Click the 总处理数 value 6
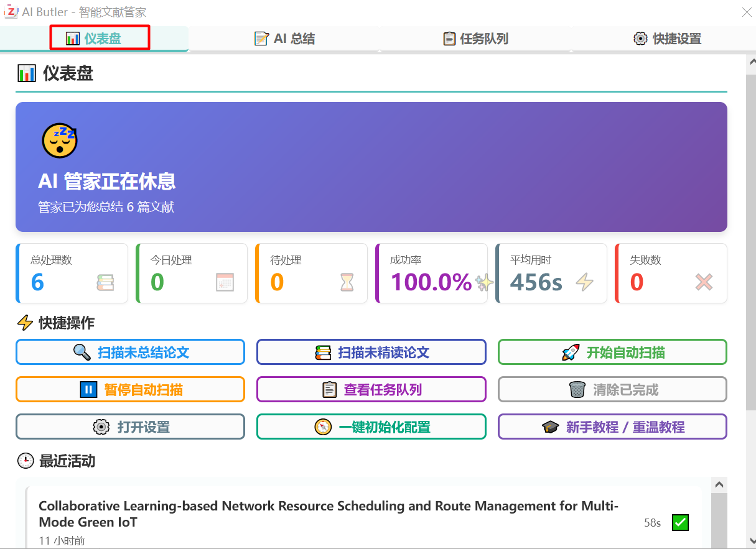The height and width of the screenshot is (549, 756). pyautogui.click(x=37, y=282)
